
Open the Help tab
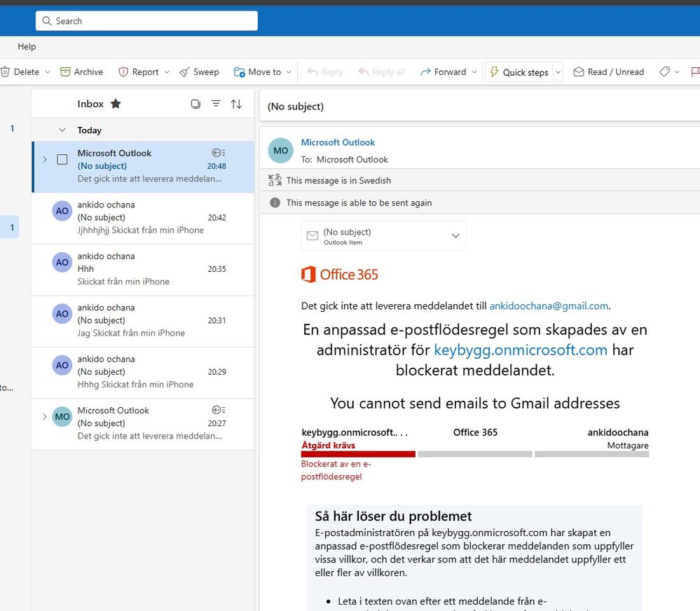(x=27, y=46)
